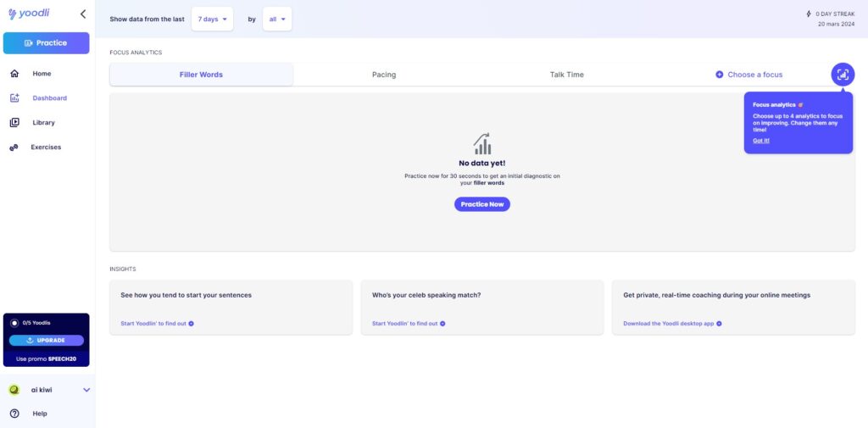Click the arrow icon after Download the Yoodli desktop app
This screenshot has width=868, height=428.
click(719, 324)
